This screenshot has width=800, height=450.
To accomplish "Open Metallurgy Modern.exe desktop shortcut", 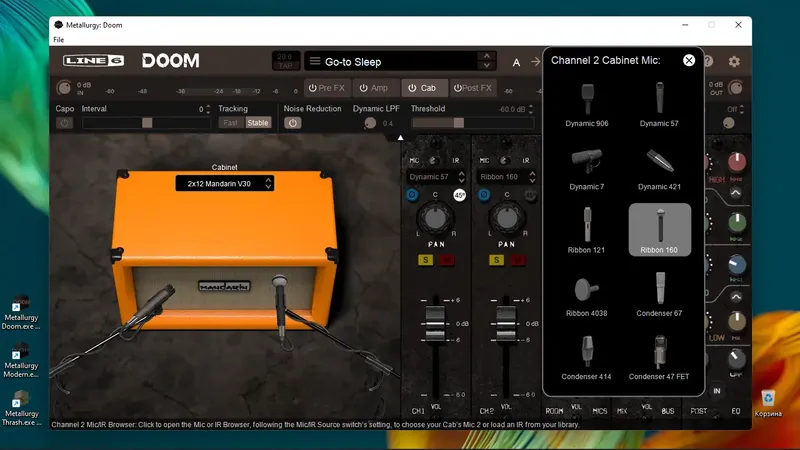I will coord(21,360).
